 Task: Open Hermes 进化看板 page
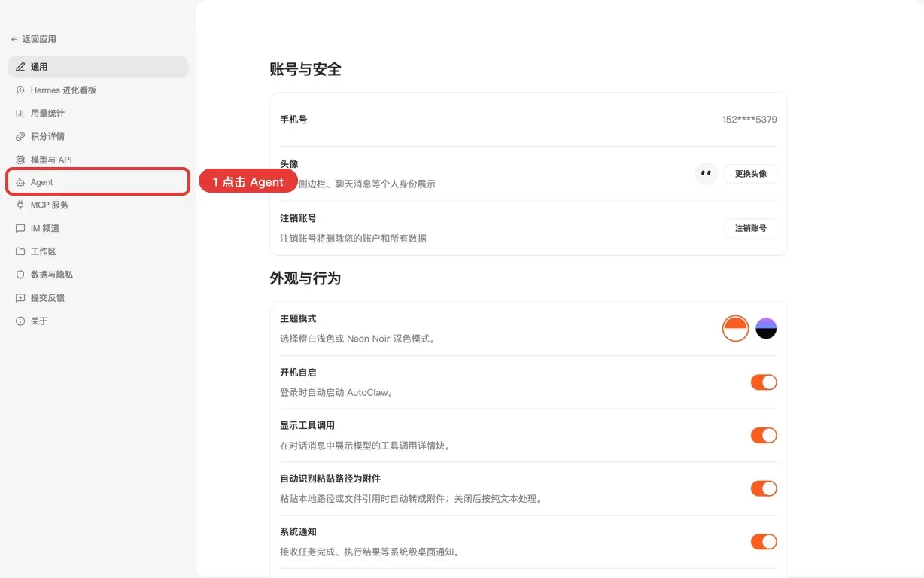98,90
